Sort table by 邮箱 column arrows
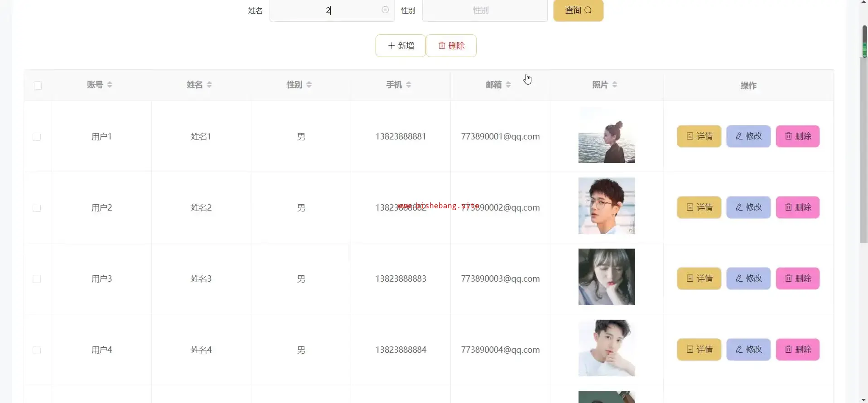The height and width of the screenshot is (403, 868). pyautogui.click(x=508, y=85)
